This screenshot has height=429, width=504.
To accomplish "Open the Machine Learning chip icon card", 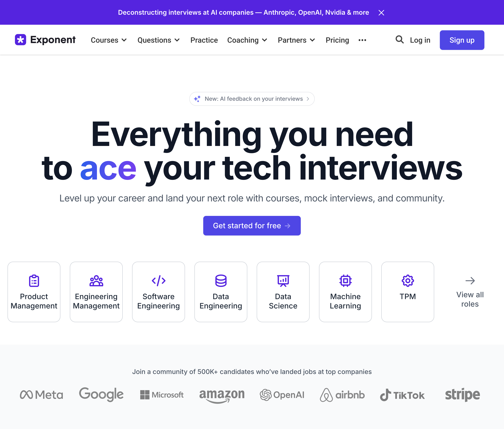I will click(x=345, y=281).
